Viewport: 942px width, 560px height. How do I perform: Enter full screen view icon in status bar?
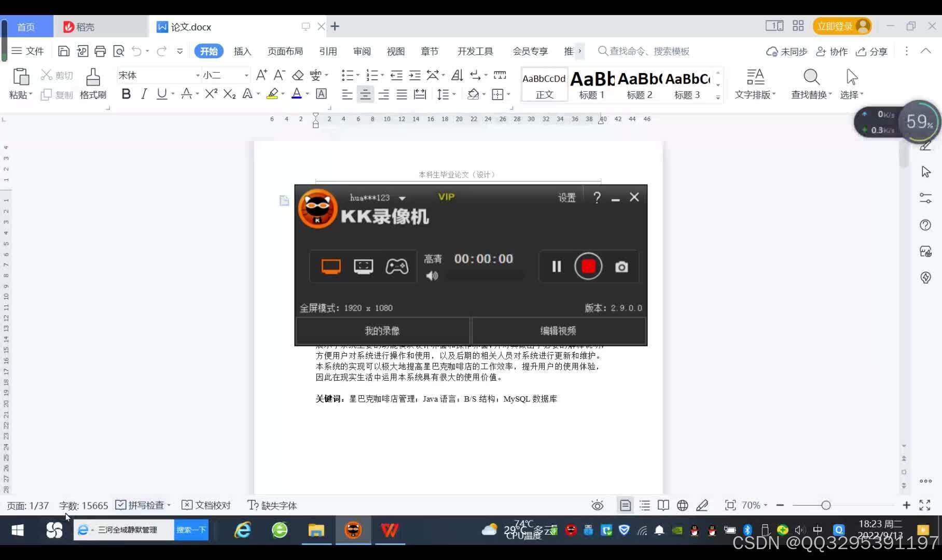coord(925,505)
